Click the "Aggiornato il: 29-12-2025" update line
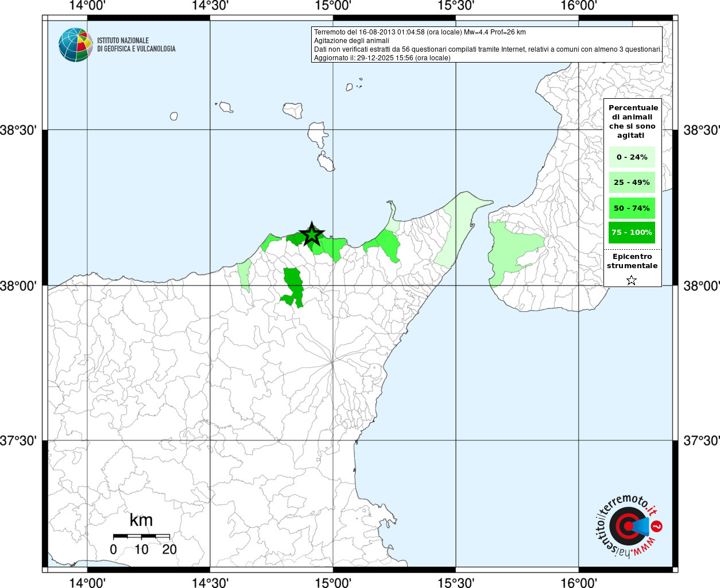This screenshot has height=588, width=720. coord(382,58)
